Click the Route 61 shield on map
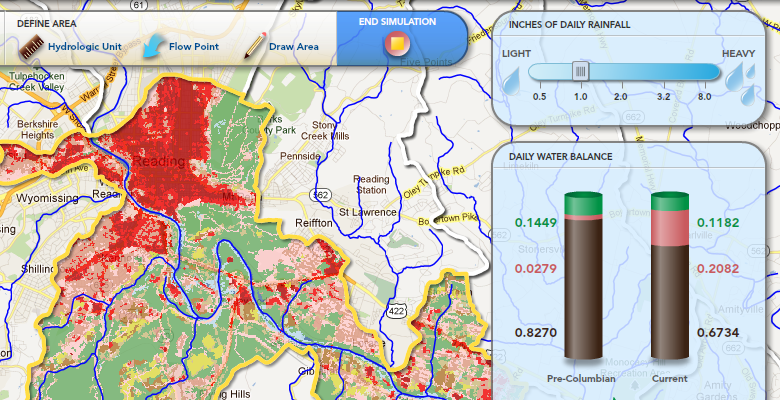 click(x=138, y=5)
